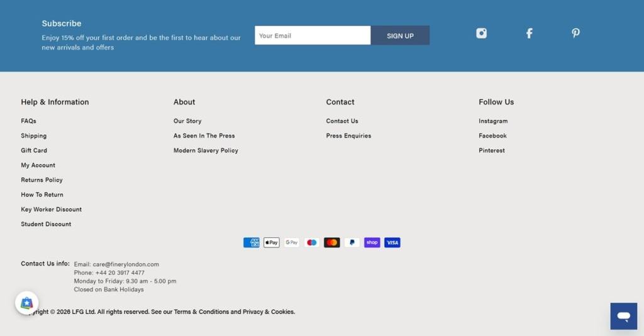
Task: Click the rewards shopping bag badge icon
Action: tap(26, 303)
